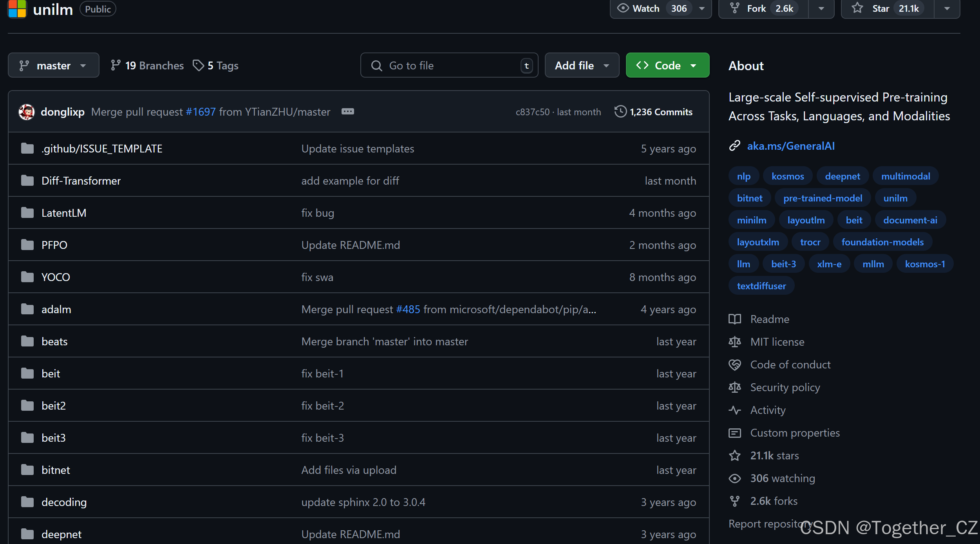Viewport: 980px width, 544px height.
Task: Select the kosmos topic tag
Action: point(787,176)
